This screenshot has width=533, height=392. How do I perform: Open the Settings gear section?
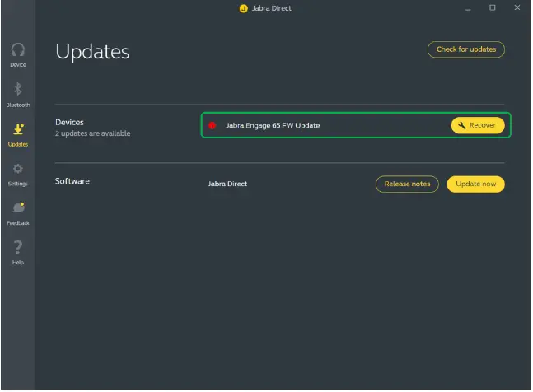pyautogui.click(x=18, y=175)
